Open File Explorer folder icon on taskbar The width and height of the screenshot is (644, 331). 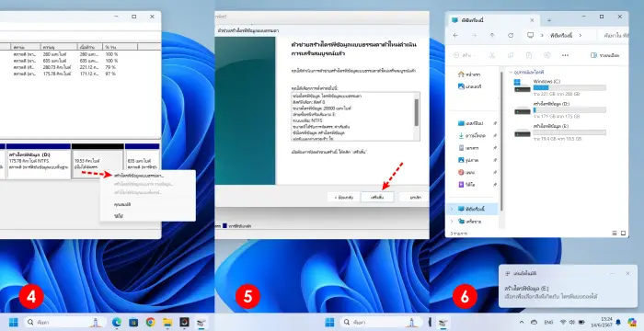(167, 323)
